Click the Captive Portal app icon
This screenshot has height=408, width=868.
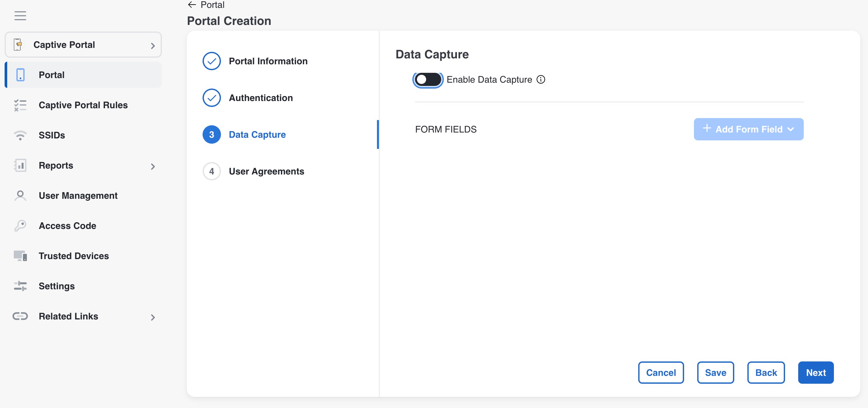[18, 45]
